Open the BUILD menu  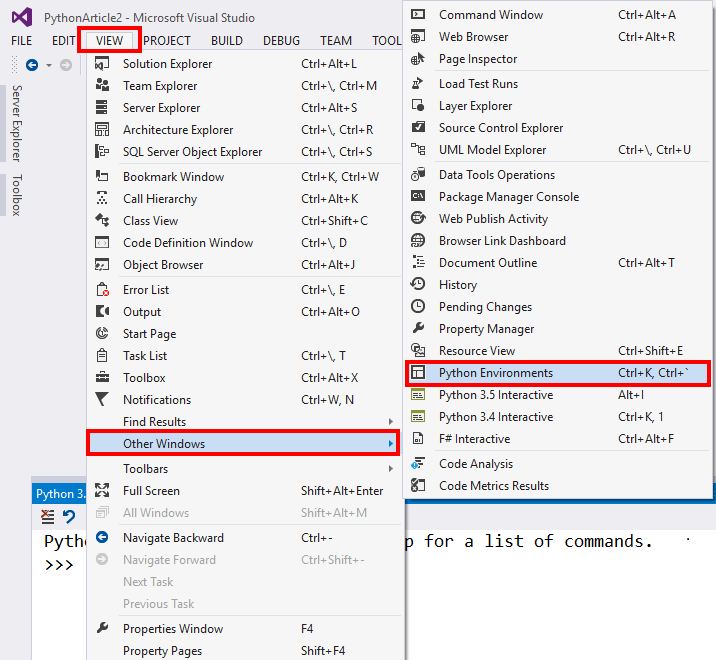click(227, 41)
